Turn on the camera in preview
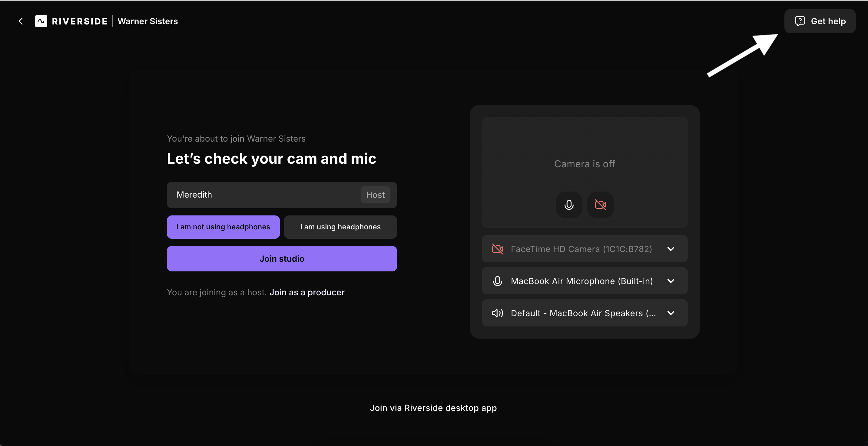 (x=600, y=205)
